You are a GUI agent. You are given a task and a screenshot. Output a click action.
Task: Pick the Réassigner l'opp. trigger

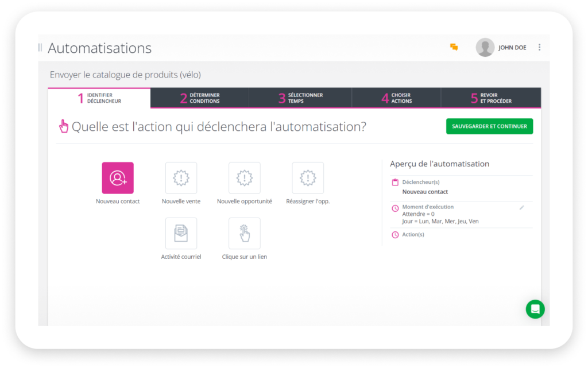(308, 177)
